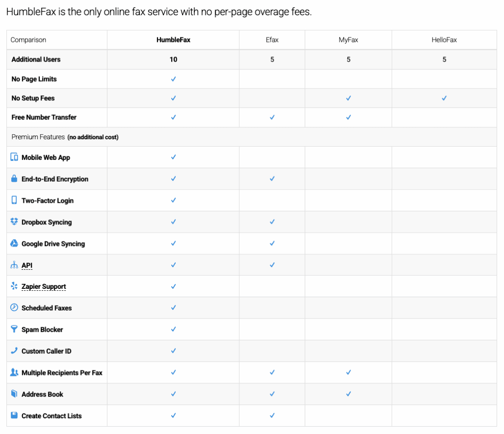
Task: Click the Efax column header
Action: [272, 40]
